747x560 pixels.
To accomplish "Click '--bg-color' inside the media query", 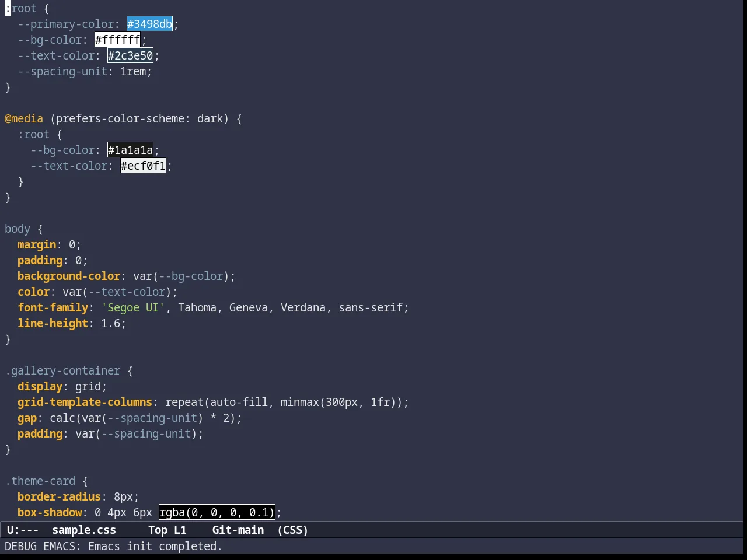I will pos(62,150).
